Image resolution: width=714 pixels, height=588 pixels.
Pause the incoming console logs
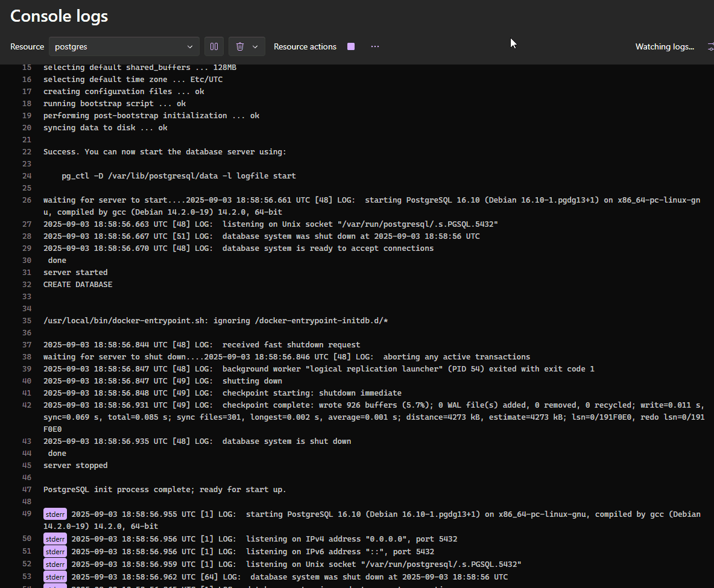tap(214, 46)
